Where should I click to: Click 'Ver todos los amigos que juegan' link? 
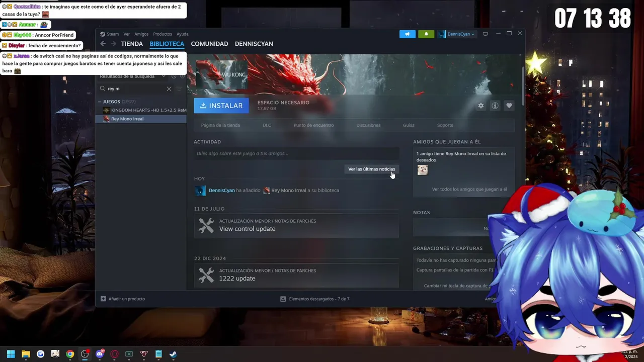click(469, 190)
